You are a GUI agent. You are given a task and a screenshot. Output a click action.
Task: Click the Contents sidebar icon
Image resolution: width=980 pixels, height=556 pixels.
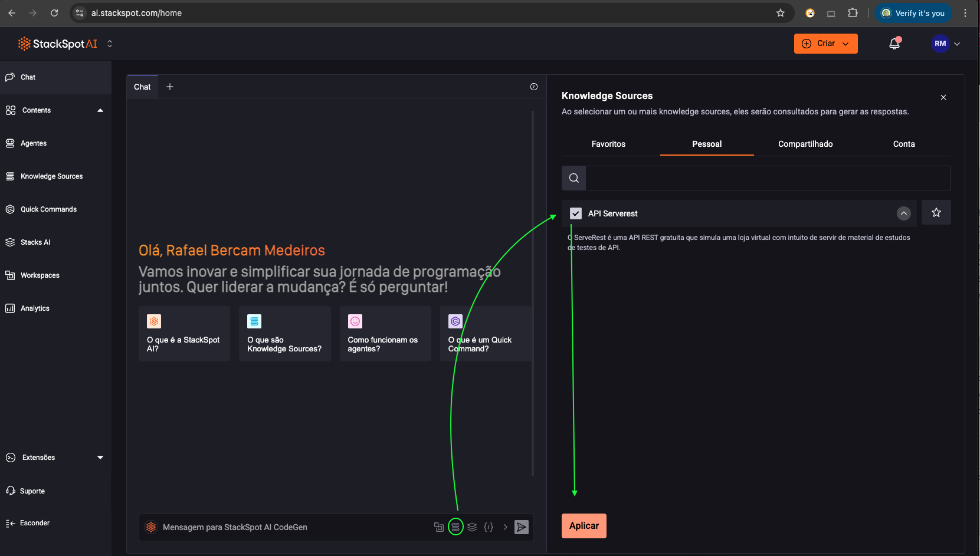[11, 110]
